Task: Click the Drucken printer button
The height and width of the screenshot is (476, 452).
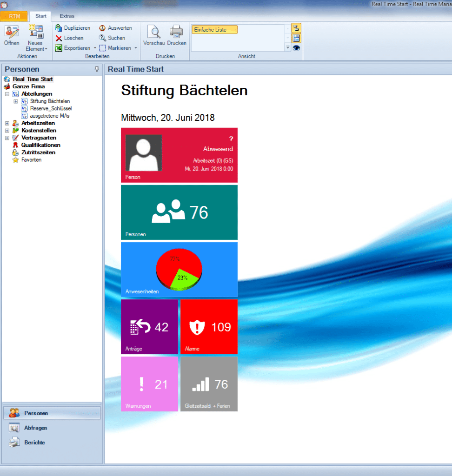Action: 177,35
